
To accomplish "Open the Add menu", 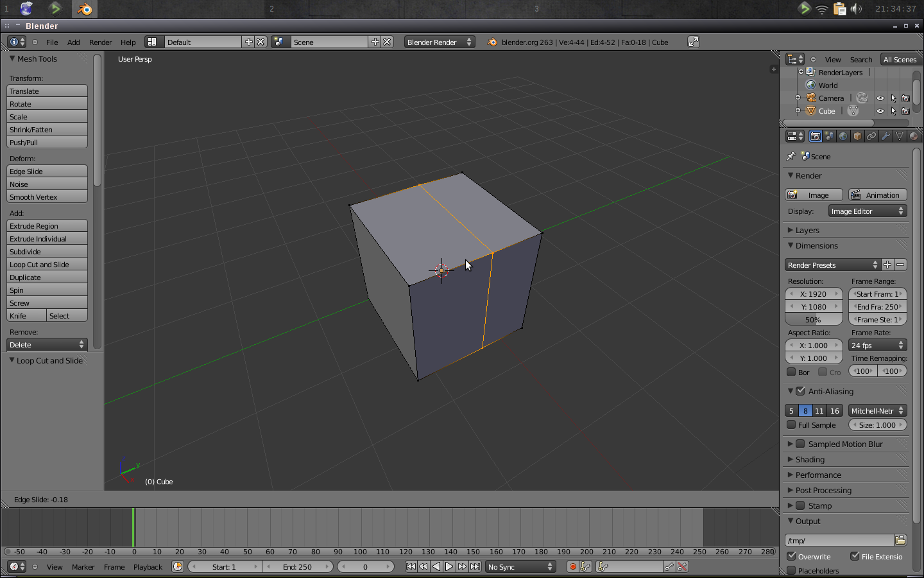I will pyautogui.click(x=73, y=42).
